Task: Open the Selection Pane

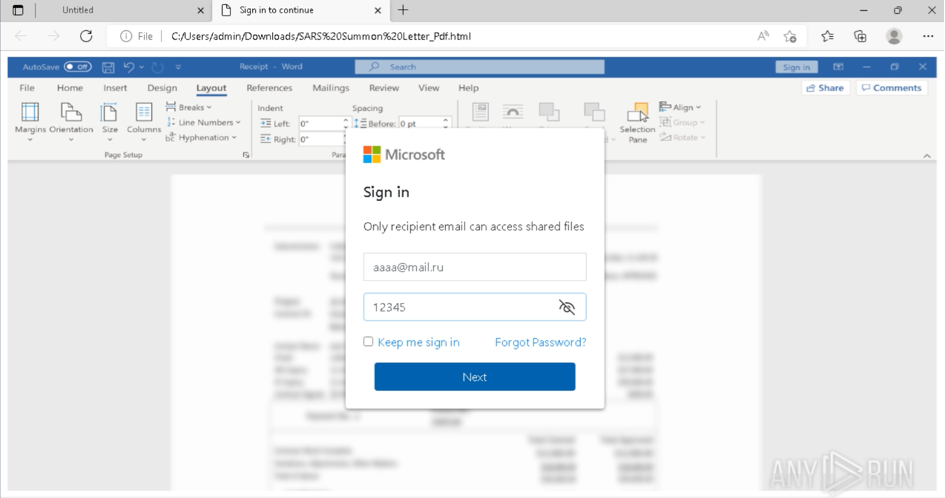Action: pyautogui.click(x=637, y=123)
